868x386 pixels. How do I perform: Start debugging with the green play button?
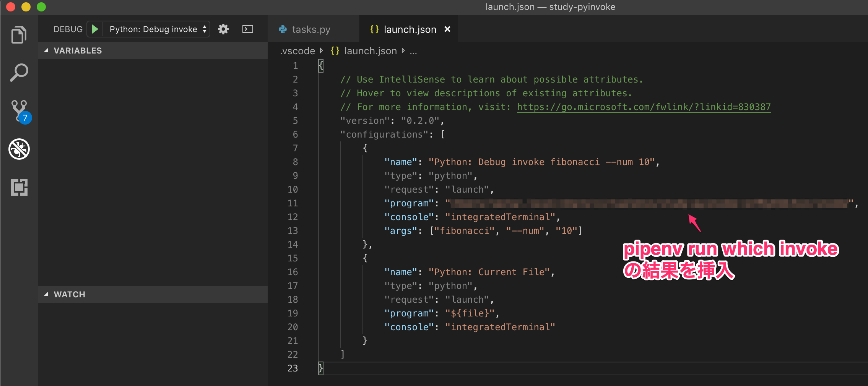pyautogui.click(x=95, y=29)
